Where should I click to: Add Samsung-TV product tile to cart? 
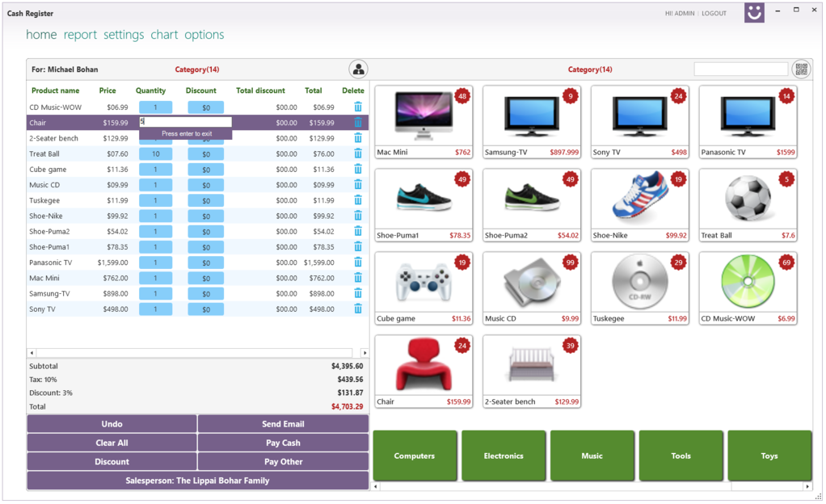(x=532, y=122)
